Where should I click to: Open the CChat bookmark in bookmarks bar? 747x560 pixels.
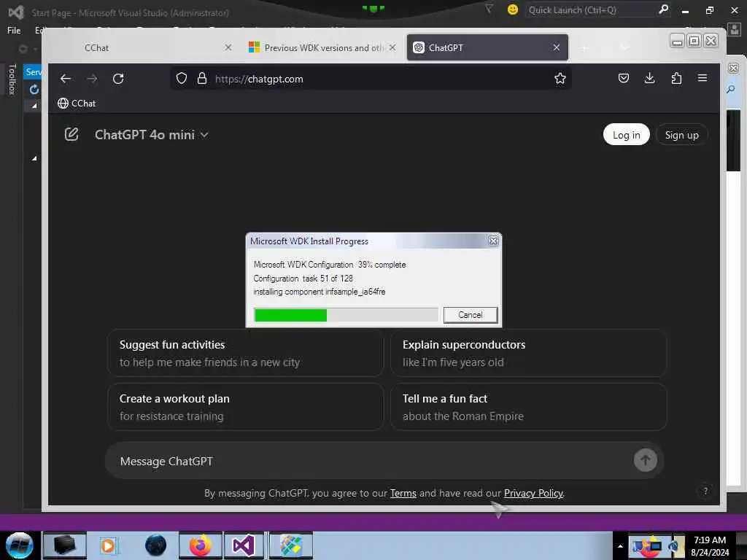(77, 104)
